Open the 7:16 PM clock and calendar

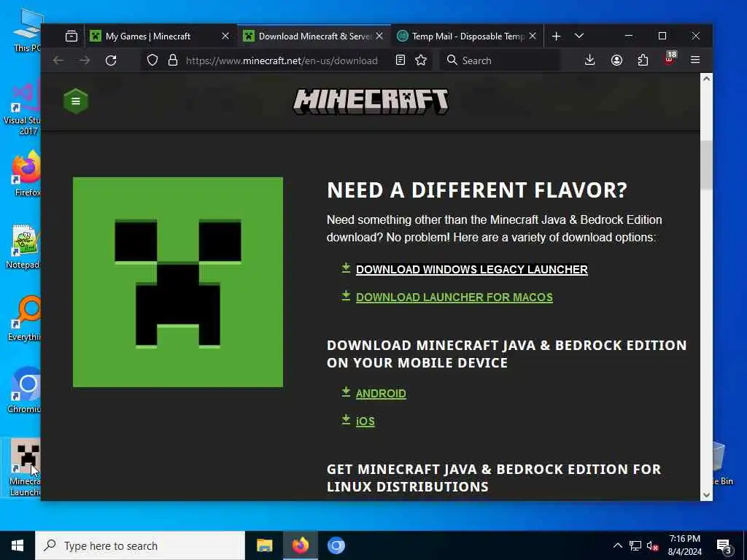click(684, 545)
